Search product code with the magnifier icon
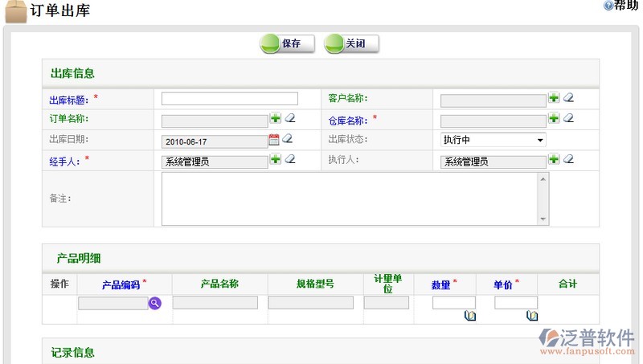 click(155, 304)
